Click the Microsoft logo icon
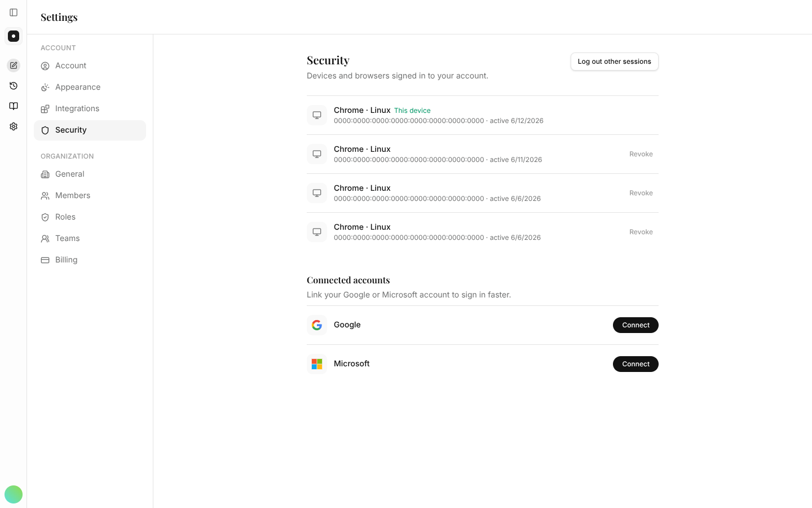The width and height of the screenshot is (812, 508). (317, 364)
